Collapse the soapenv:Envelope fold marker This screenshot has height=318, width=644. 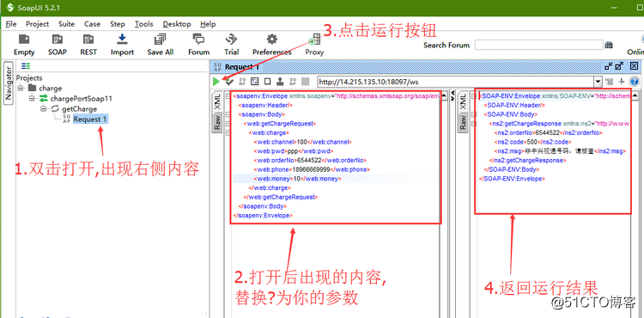[x=228, y=96]
